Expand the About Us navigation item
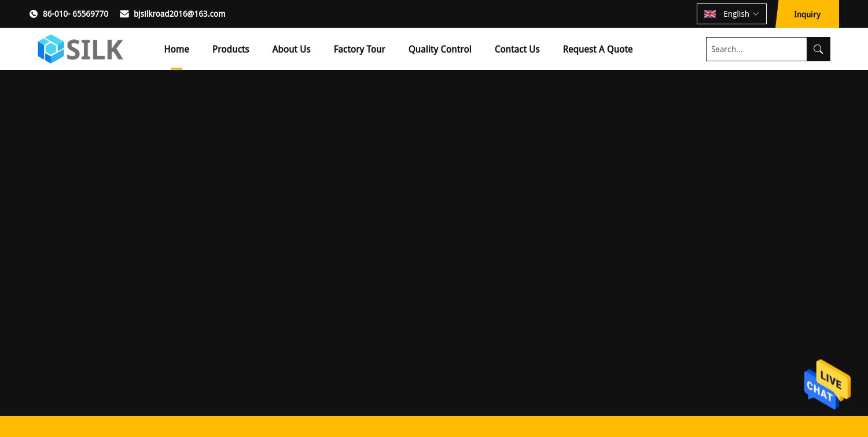This screenshot has width=868, height=437. pyautogui.click(x=291, y=49)
